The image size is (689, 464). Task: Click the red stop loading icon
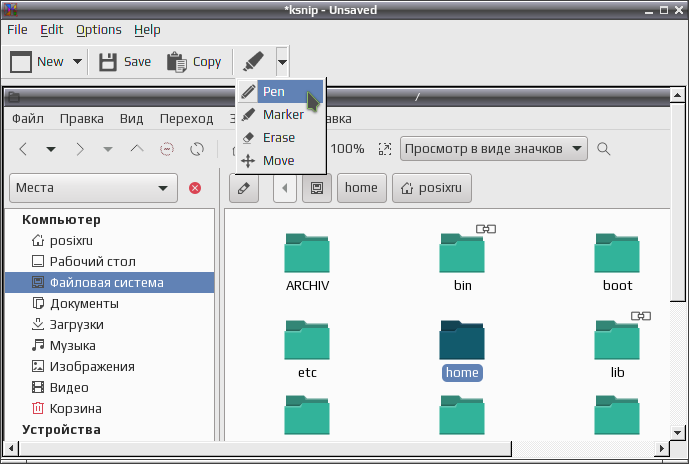(x=167, y=149)
